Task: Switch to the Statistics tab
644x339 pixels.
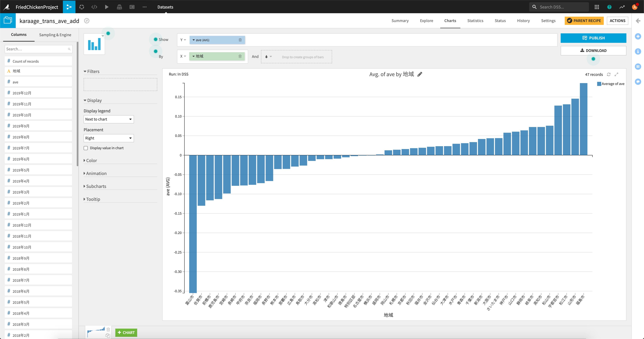Action: 475,20
